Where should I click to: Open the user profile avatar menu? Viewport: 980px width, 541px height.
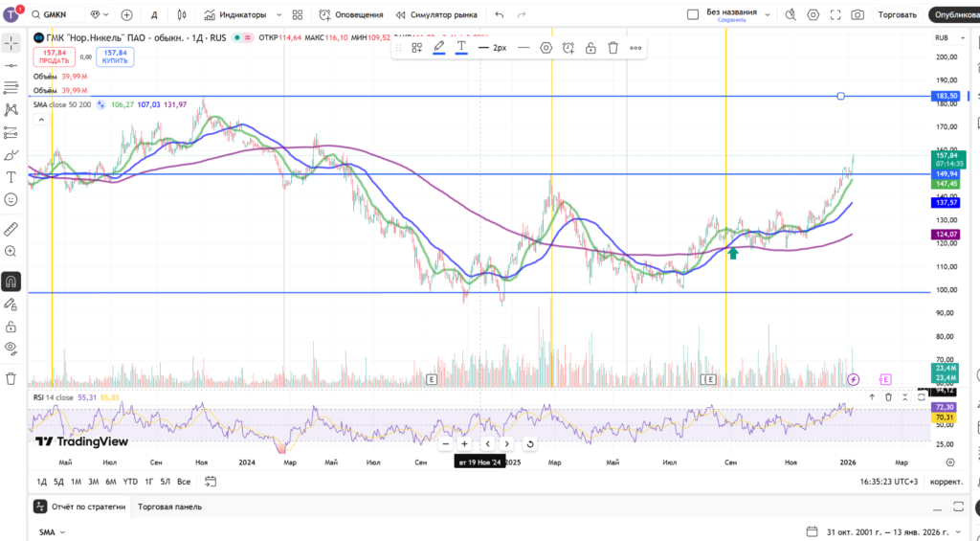11,14
